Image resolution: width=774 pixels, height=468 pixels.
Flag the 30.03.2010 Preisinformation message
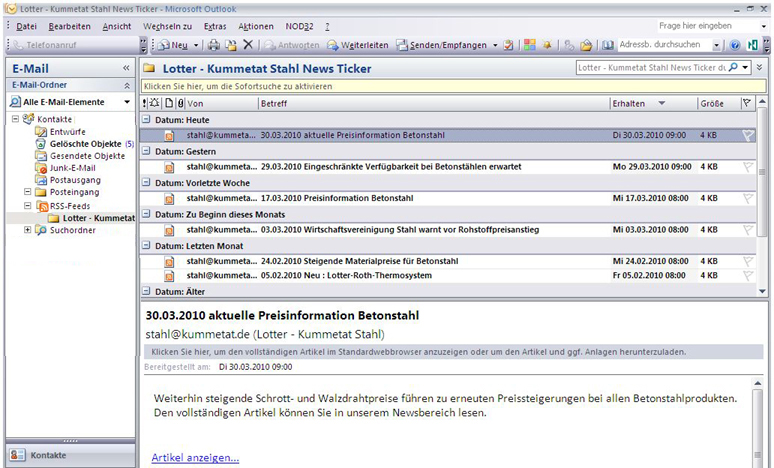click(748, 135)
